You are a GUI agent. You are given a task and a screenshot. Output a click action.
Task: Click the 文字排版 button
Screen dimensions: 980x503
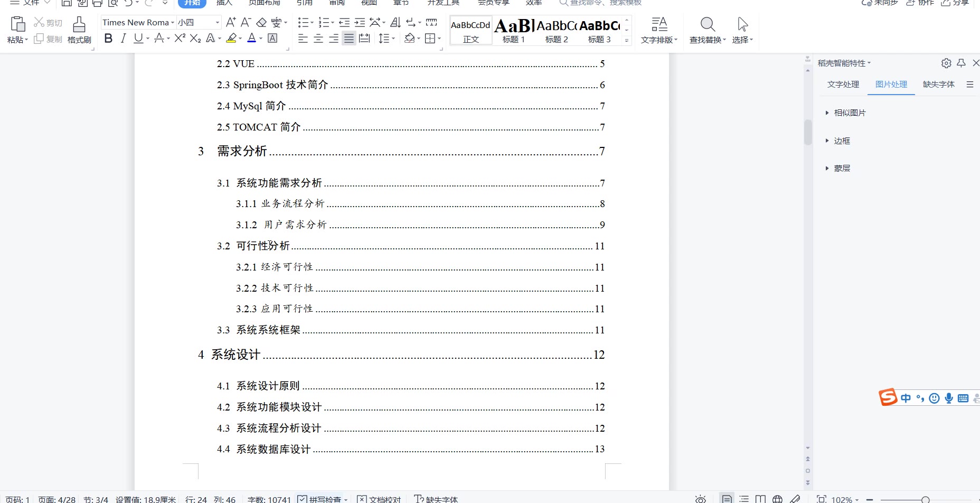click(659, 30)
